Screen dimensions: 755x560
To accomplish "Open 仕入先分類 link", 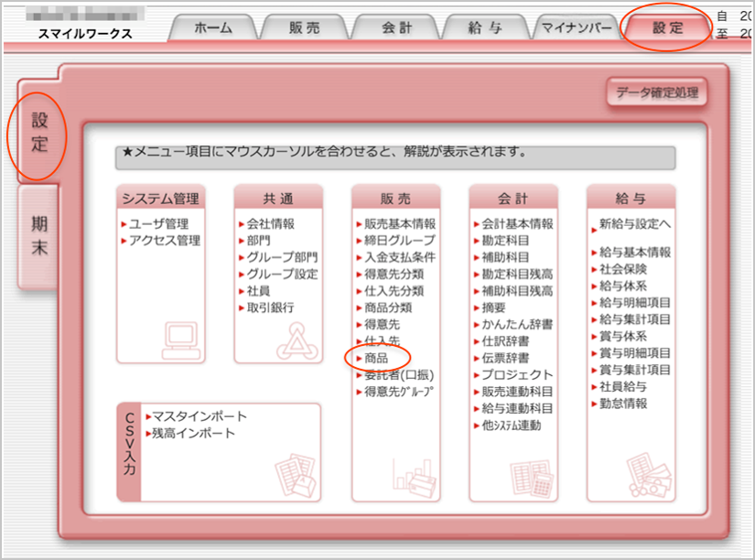I will pos(394,291).
